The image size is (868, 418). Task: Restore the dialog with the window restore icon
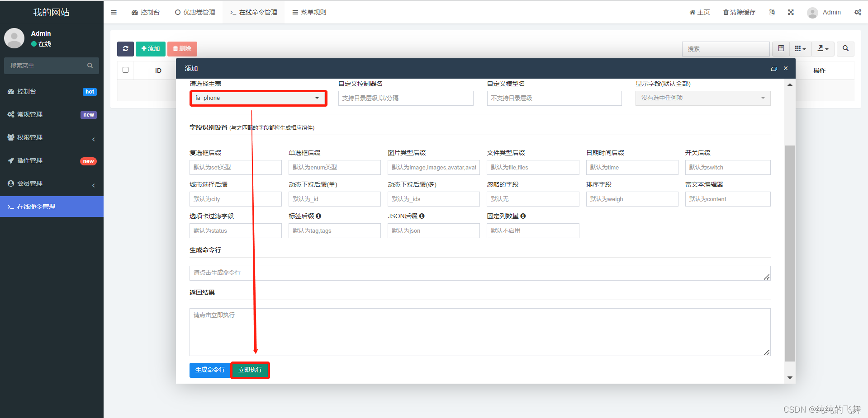point(774,68)
